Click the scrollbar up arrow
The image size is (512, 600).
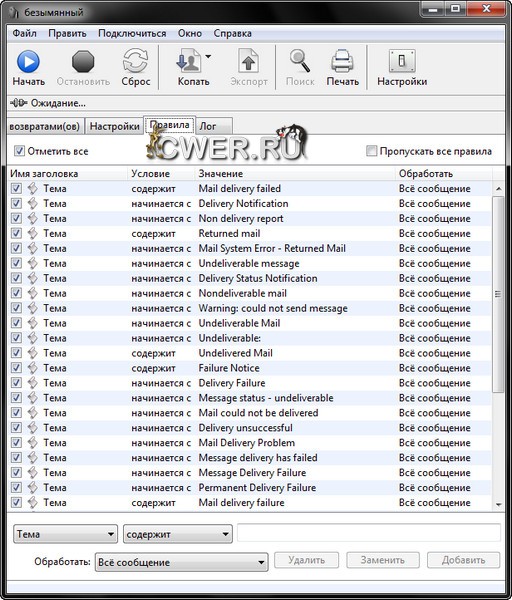(x=498, y=188)
